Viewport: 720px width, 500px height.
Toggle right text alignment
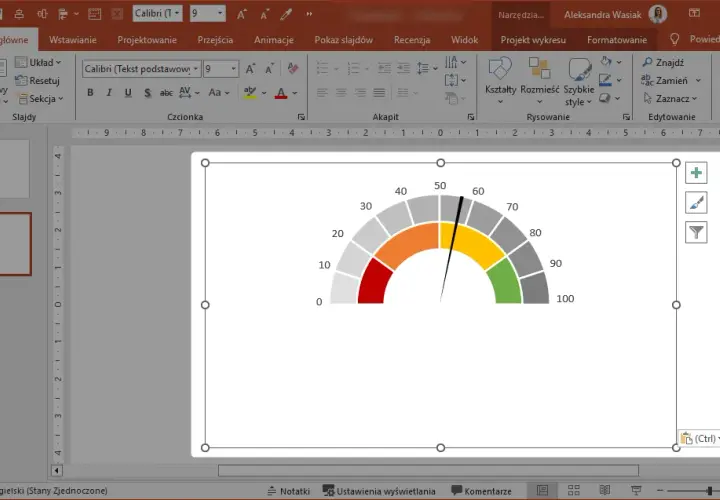point(360,93)
